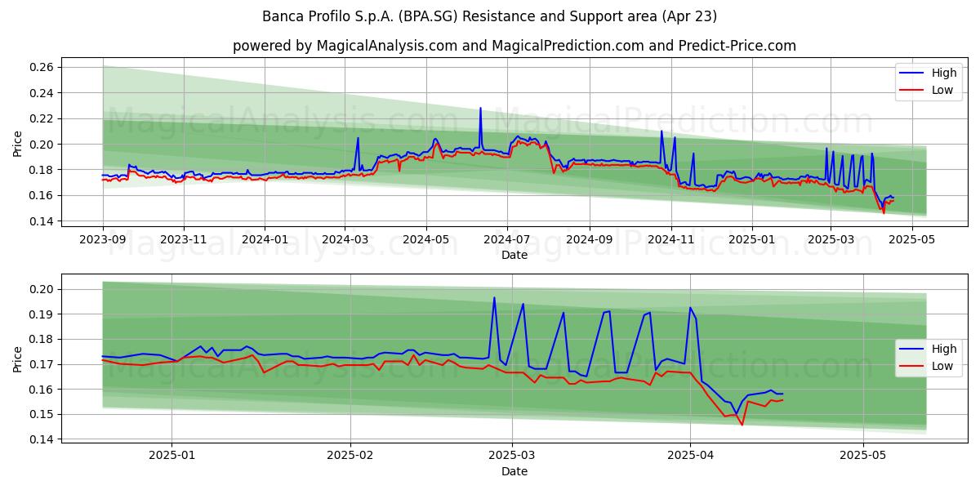Screen dimensions: 980x490
Task: Click the top chart's '2025-05' date label
Action: pyautogui.click(x=912, y=240)
